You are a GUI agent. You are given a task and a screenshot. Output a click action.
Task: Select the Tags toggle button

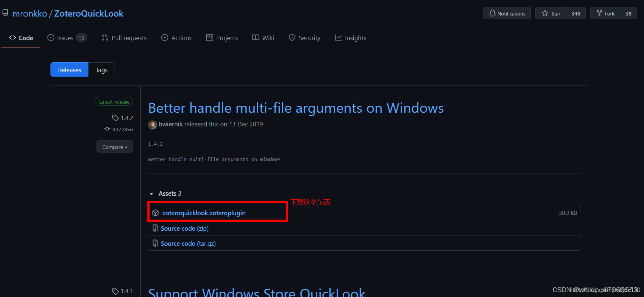click(x=102, y=70)
